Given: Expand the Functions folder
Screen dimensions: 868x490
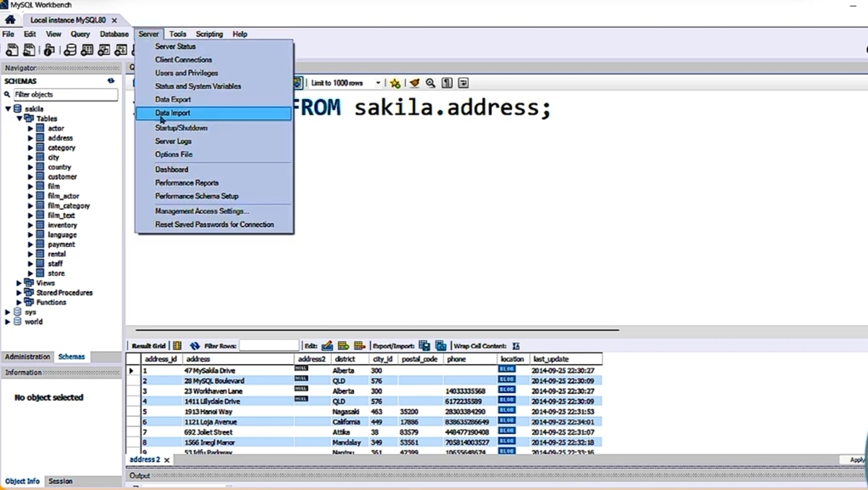Looking at the screenshot, I should click(19, 302).
